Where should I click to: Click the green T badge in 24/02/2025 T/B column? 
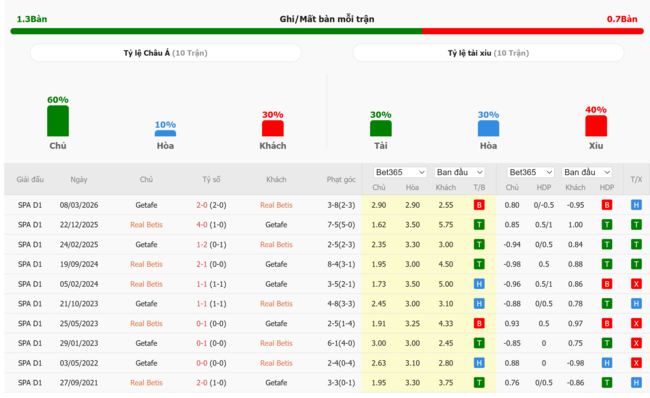(x=479, y=245)
